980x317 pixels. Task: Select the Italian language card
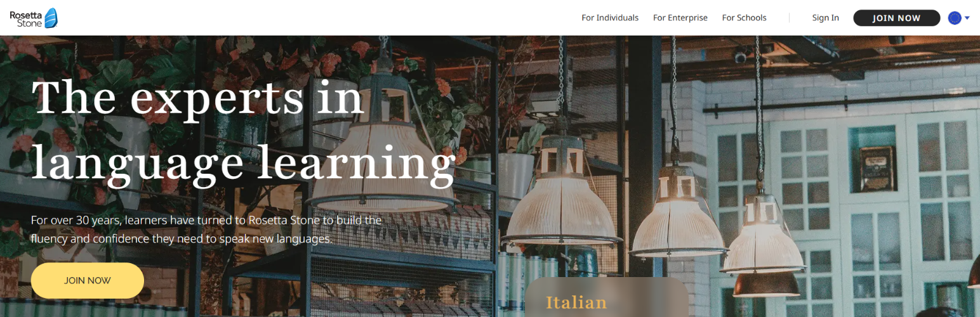click(x=606, y=297)
